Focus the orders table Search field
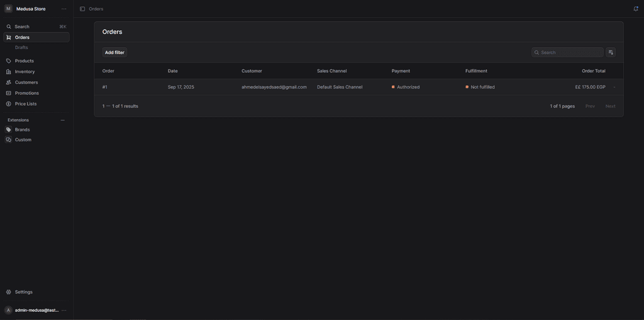644x320 pixels. (x=570, y=53)
